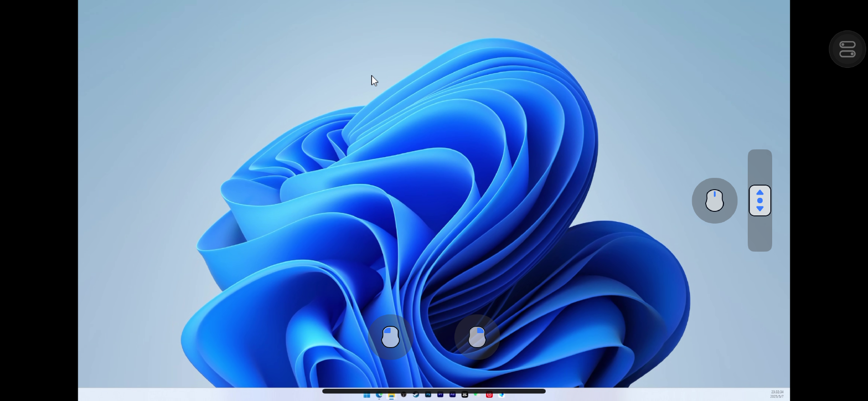Launch Microsoft Edge from the taskbar
The image size is (868, 401).
click(x=379, y=395)
